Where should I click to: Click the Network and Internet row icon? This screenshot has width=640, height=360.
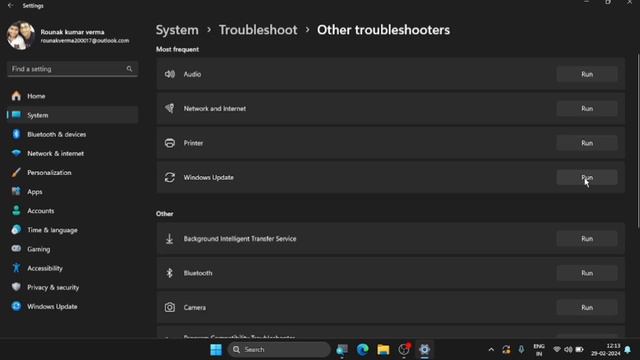click(x=170, y=109)
